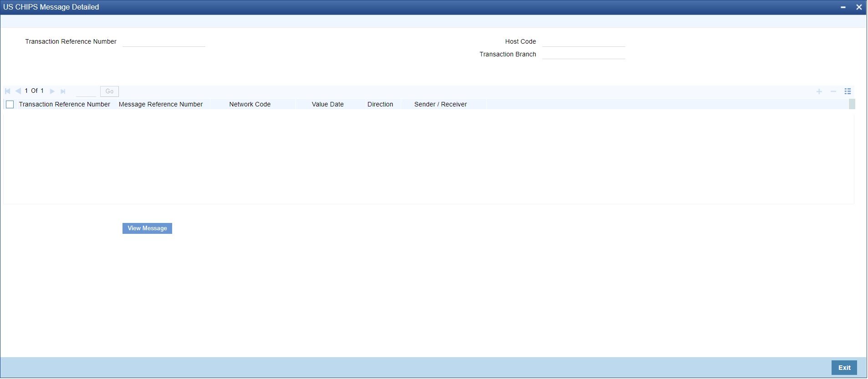Go to previous page of records
The height and width of the screenshot is (379, 868).
click(x=18, y=91)
